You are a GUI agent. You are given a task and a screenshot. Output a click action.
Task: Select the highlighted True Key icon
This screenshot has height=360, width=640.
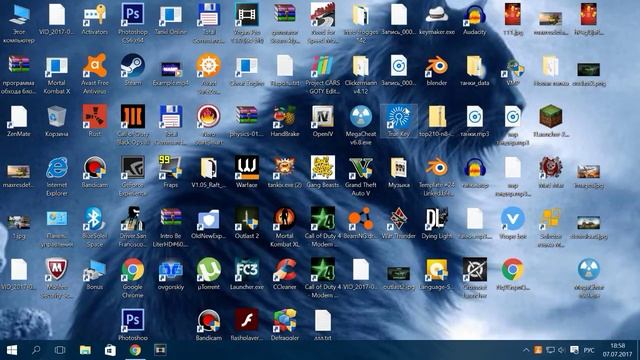(398, 120)
